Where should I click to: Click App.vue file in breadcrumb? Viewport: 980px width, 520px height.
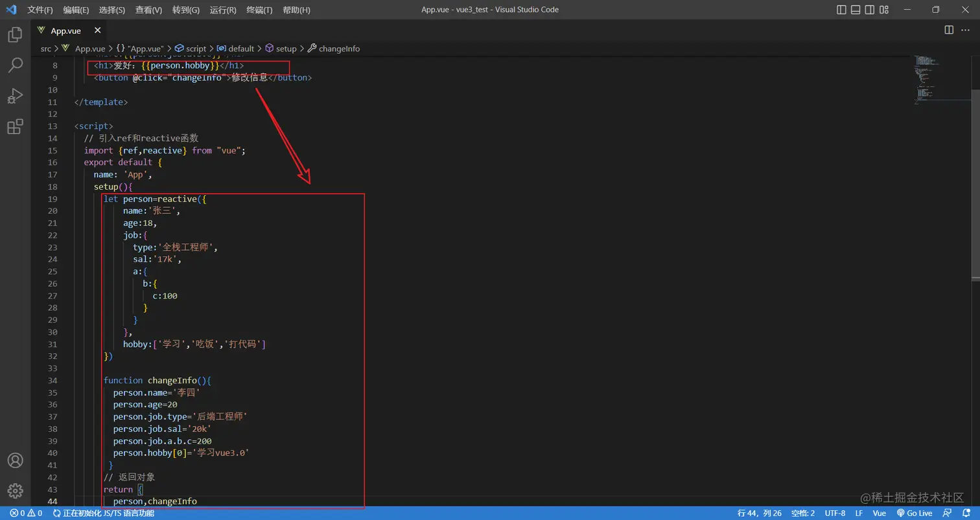pyautogui.click(x=84, y=49)
